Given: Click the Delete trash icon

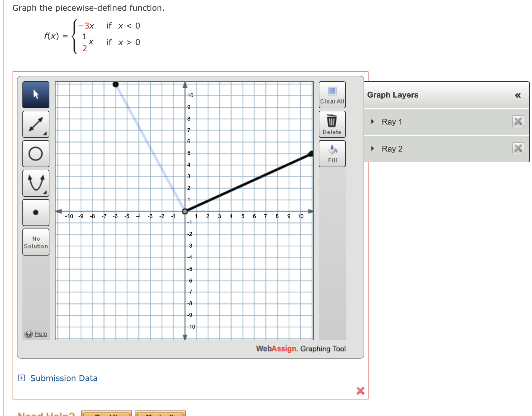Looking at the screenshot, I should click(332, 121).
